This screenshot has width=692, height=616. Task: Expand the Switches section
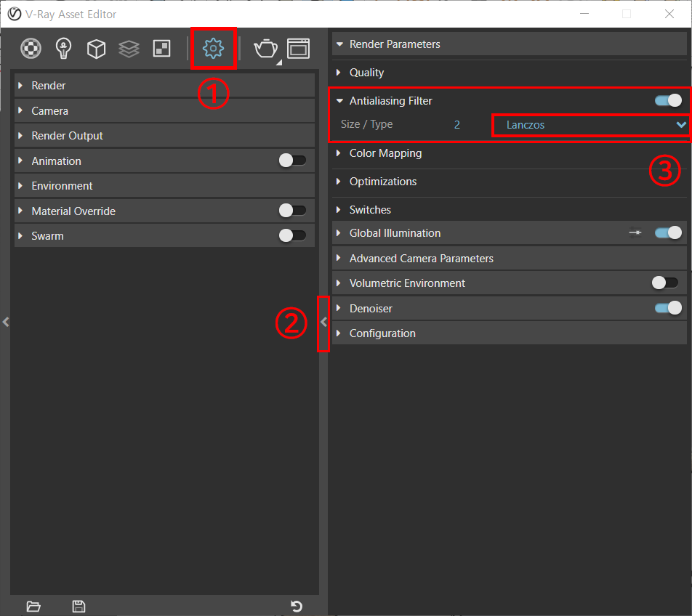click(x=510, y=209)
